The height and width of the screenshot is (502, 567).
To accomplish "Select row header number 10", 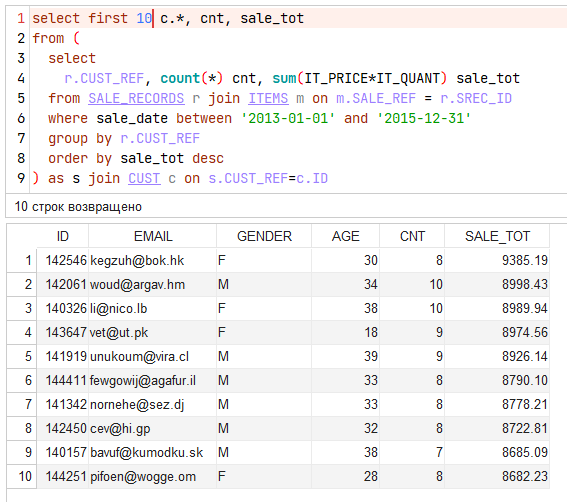I will [x=22, y=476].
